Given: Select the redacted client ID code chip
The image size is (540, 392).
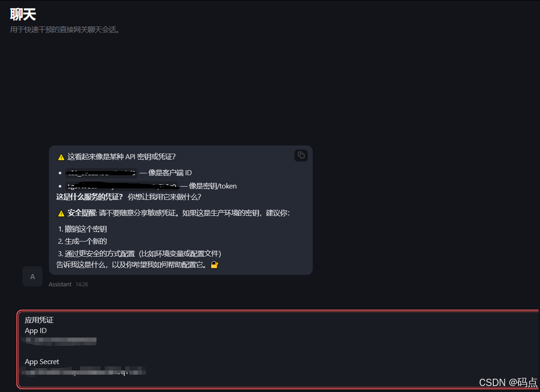Looking at the screenshot, I should 101,173.
